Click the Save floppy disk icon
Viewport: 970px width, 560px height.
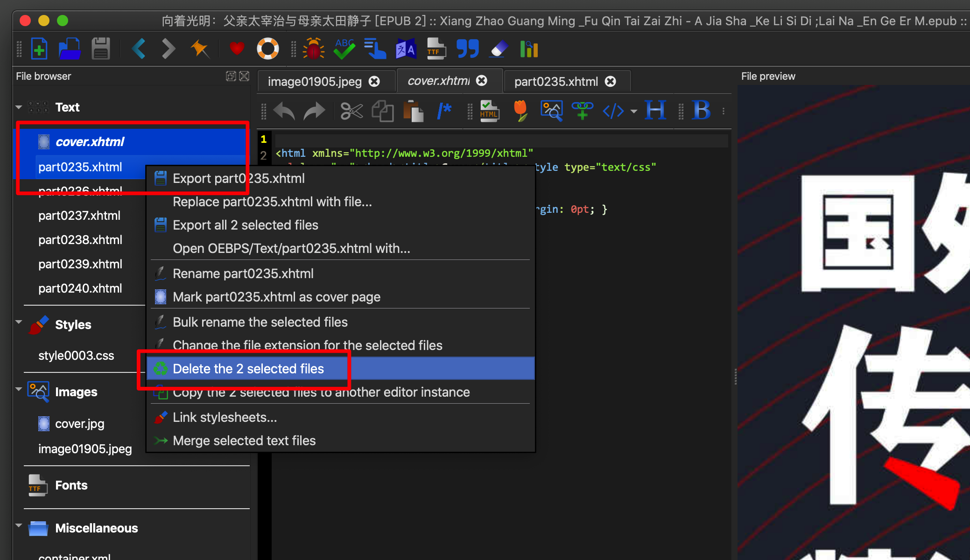pyautogui.click(x=100, y=49)
